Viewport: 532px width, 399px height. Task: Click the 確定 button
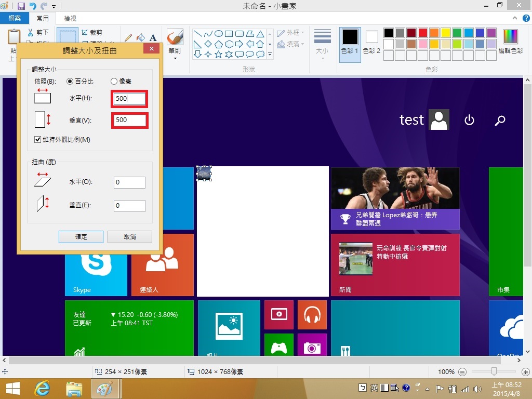coord(81,237)
